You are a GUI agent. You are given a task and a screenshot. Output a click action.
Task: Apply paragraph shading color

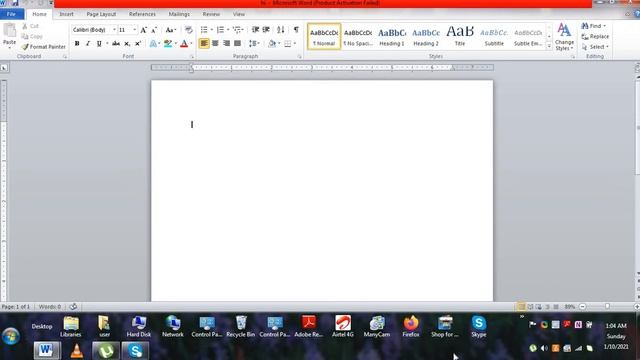pyautogui.click(x=272, y=43)
